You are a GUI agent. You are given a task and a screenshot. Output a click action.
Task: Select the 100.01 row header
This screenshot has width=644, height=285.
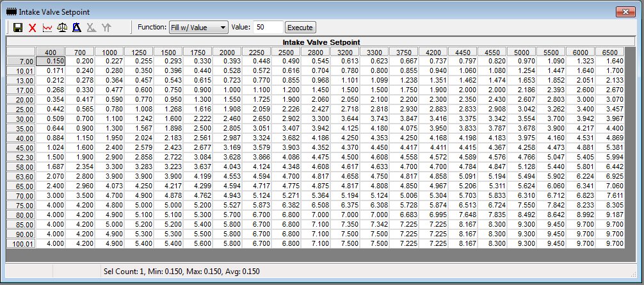pyautogui.click(x=21, y=244)
